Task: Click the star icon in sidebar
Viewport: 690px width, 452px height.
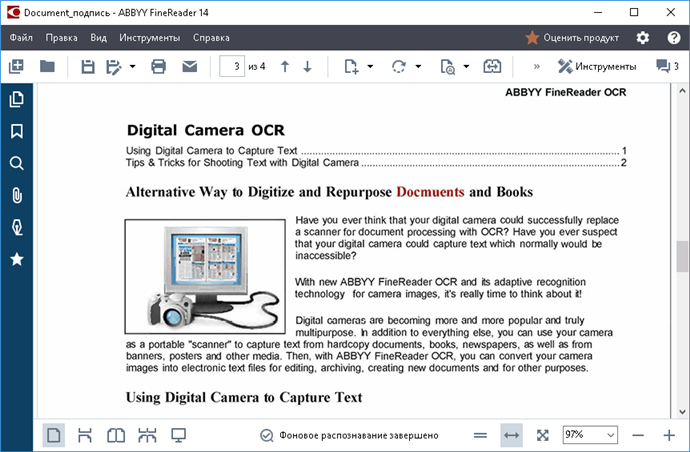Action: click(x=17, y=259)
